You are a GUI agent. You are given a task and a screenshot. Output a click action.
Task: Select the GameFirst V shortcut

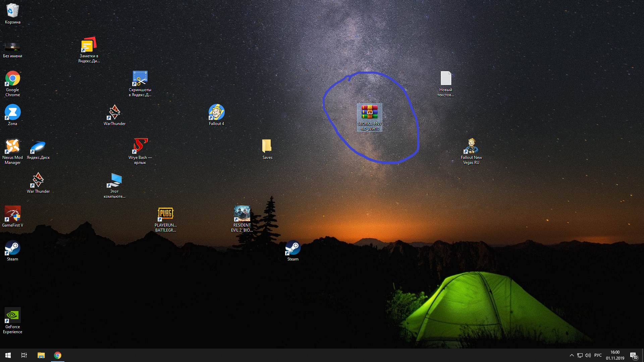coord(13,214)
